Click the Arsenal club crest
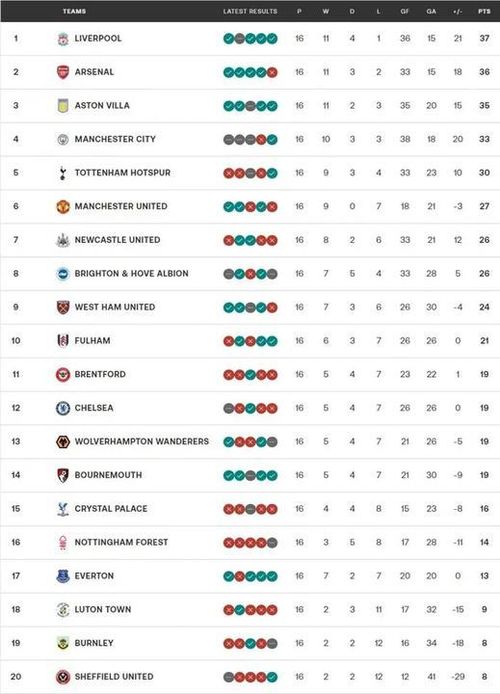Viewport: 500px width, 694px height. [x=63, y=72]
